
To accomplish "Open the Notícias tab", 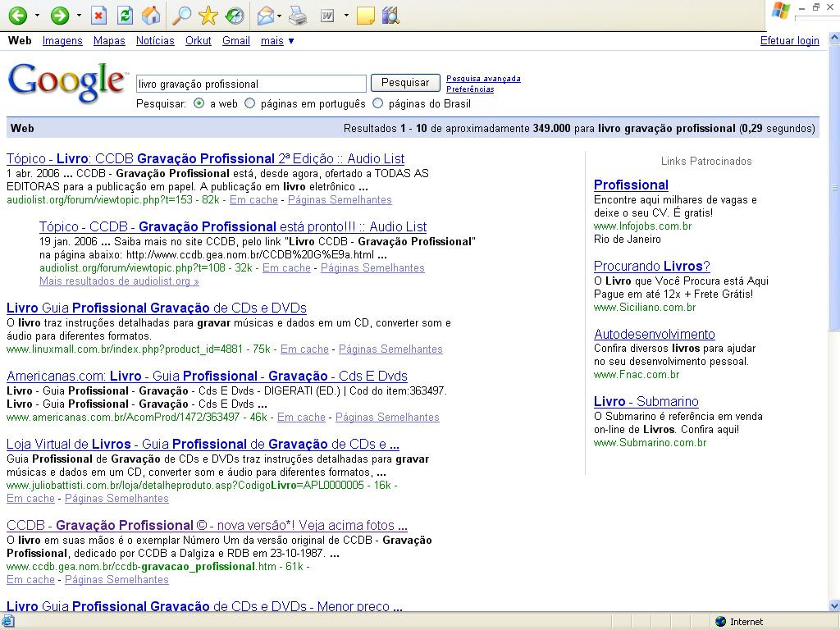I will pyautogui.click(x=155, y=41).
